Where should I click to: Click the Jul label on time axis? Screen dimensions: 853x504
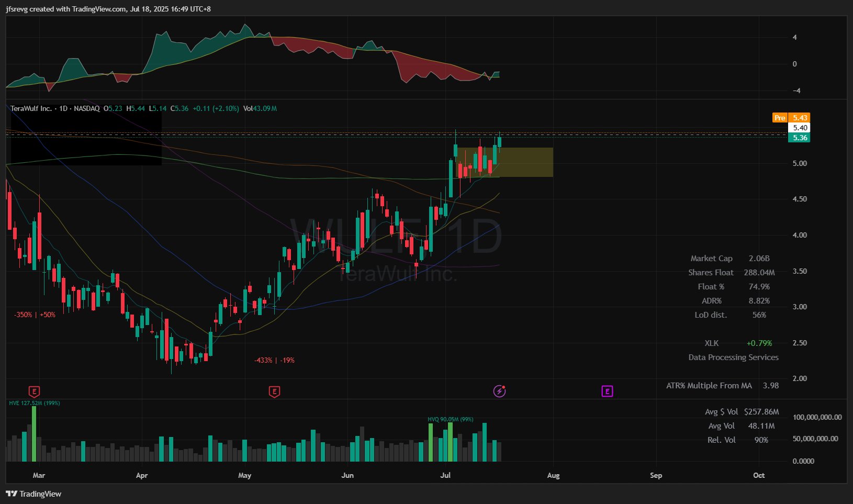point(445,475)
